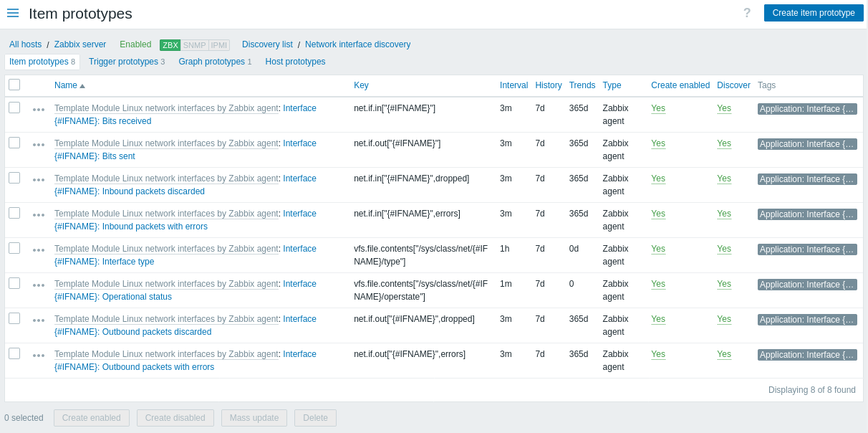Open the three-dot menu for Bits sent
The width and height of the screenshot is (868, 433).
click(39, 145)
